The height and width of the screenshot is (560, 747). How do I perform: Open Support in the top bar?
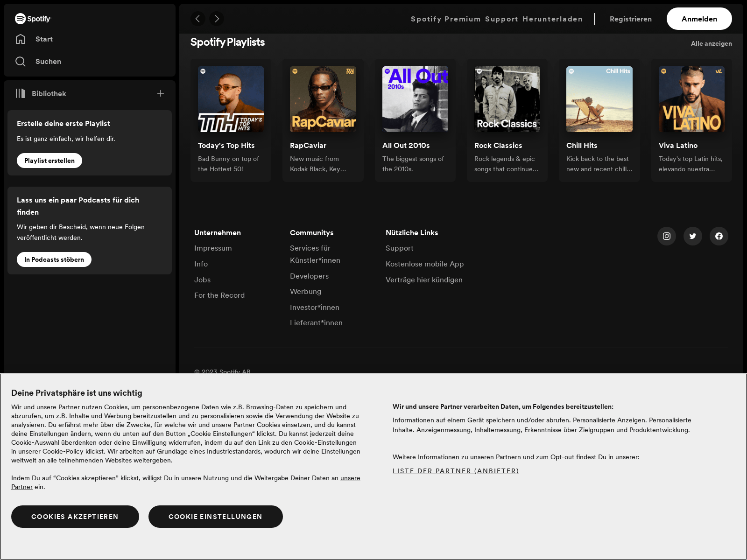[501, 19]
